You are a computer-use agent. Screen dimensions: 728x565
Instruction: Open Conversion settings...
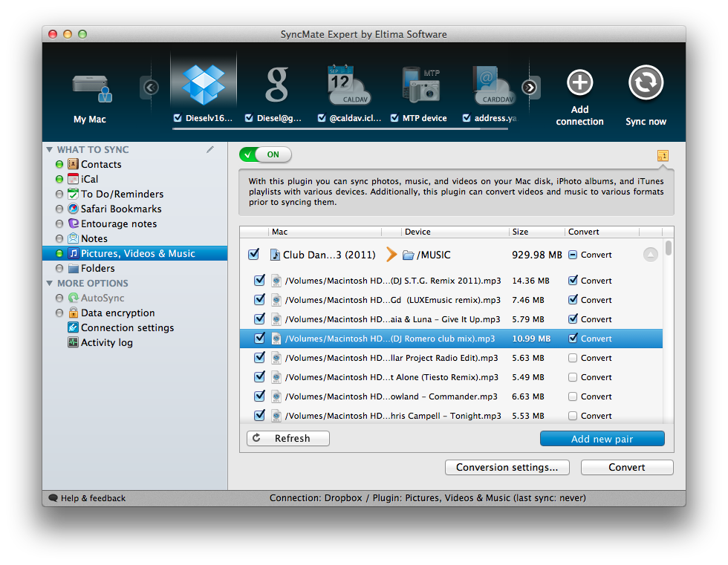pos(507,467)
